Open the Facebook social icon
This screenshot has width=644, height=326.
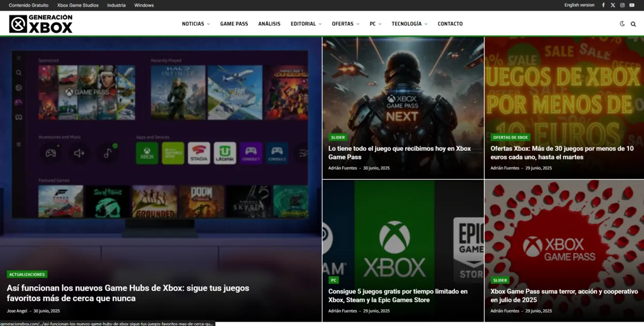pos(603,5)
